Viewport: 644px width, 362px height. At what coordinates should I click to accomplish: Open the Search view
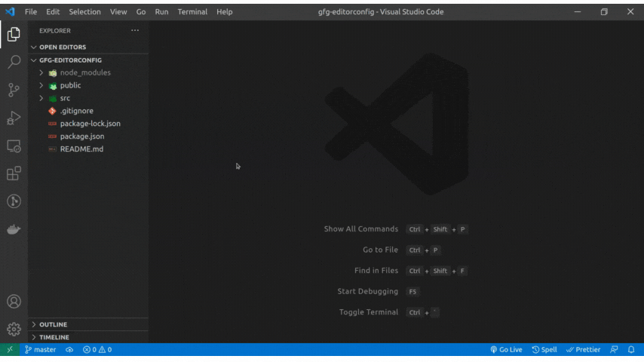(x=14, y=62)
